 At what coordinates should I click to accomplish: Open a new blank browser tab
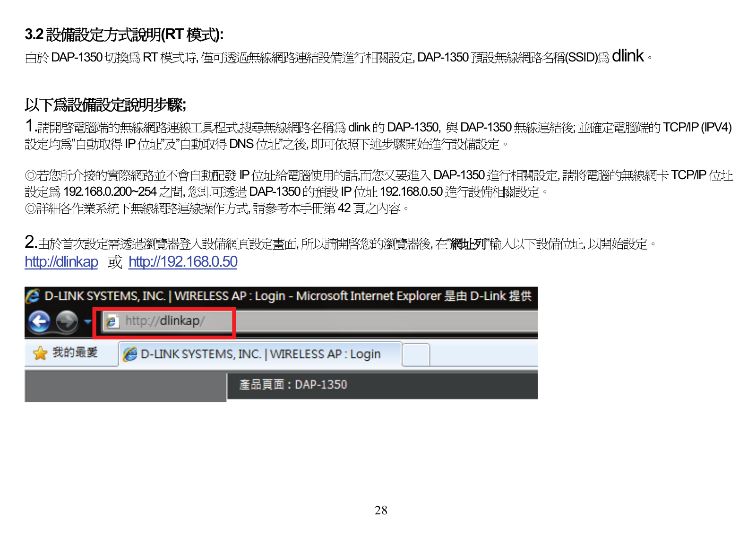[416, 355]
